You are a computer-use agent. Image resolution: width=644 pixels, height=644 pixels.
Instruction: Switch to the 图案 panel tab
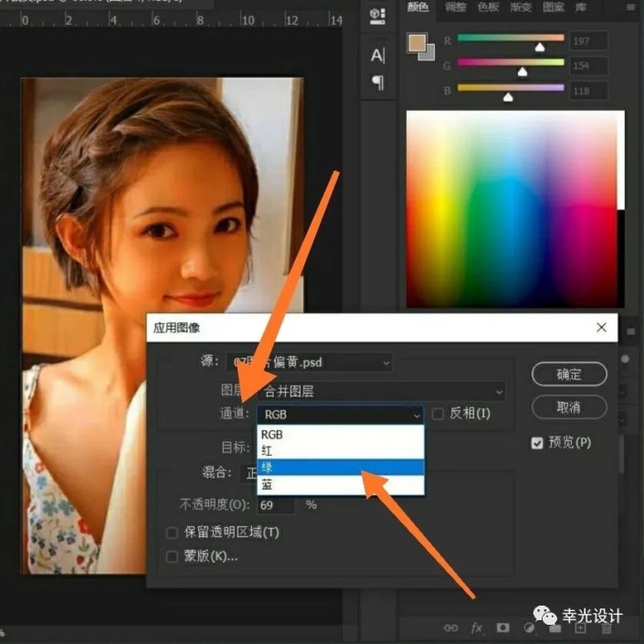click(x=553, y=7)
